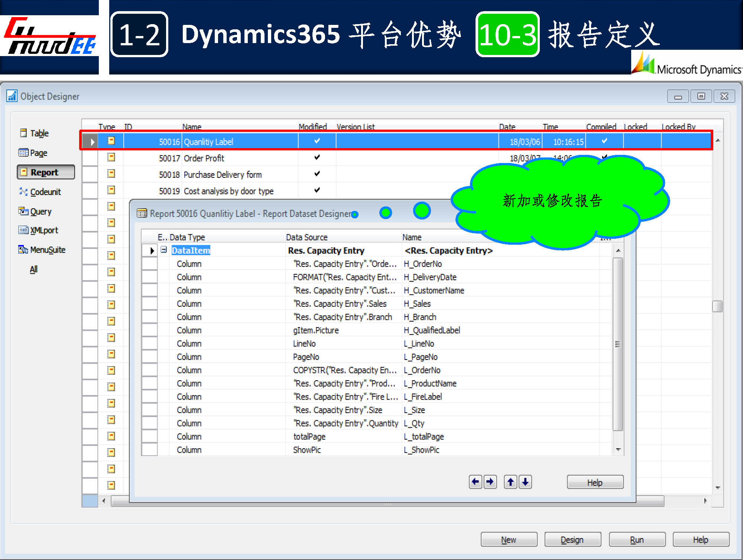Collapse the DataItem tree node
This screenshot has height=560, width=743.
tap(164, 250)
